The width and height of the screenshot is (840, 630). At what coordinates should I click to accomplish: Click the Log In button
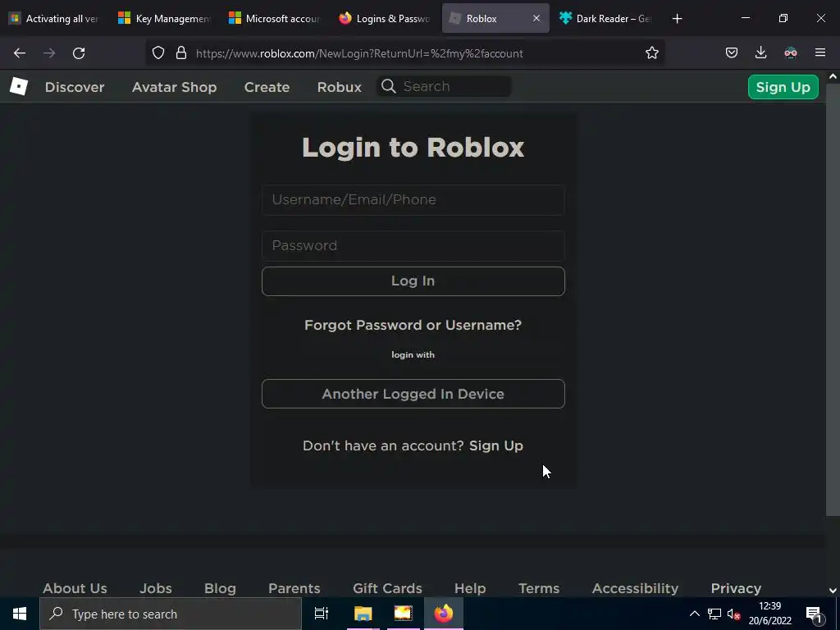(413, 281)
